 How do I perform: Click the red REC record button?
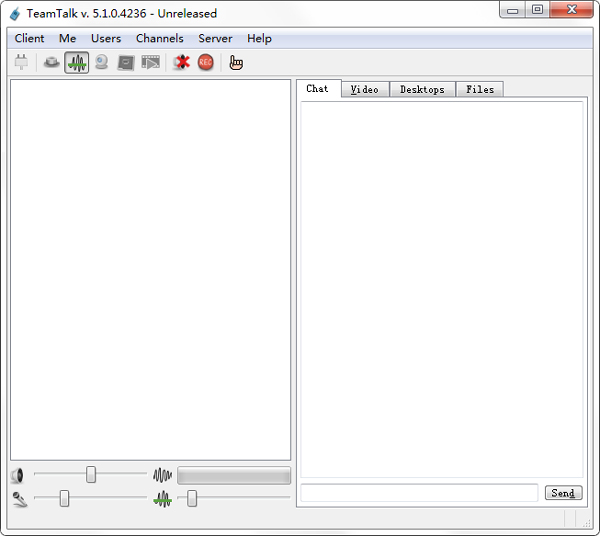click(205, 62)
